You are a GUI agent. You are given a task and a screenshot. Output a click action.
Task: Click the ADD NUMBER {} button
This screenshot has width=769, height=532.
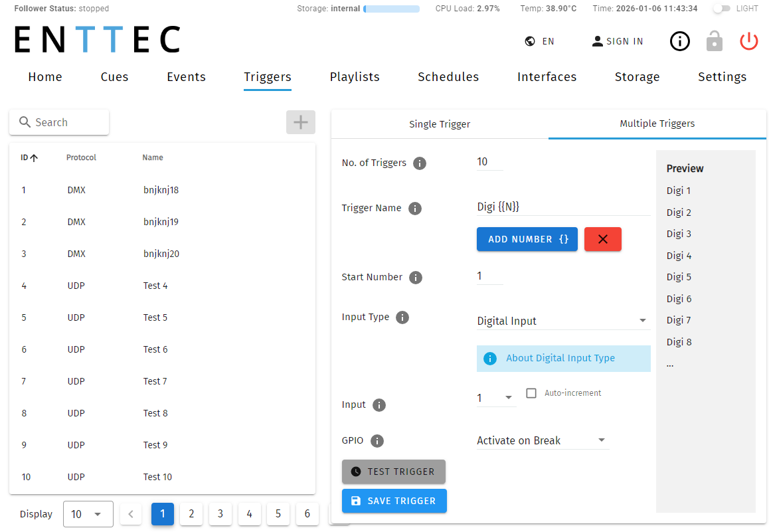(x=527, y=239)
